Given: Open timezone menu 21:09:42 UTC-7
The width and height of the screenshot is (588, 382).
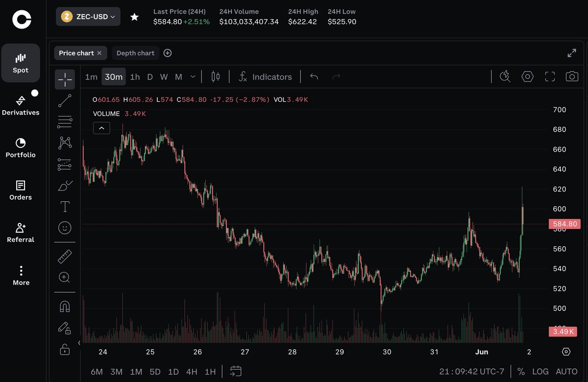Looking at the screenshot, I should click(x=471, y=372).
